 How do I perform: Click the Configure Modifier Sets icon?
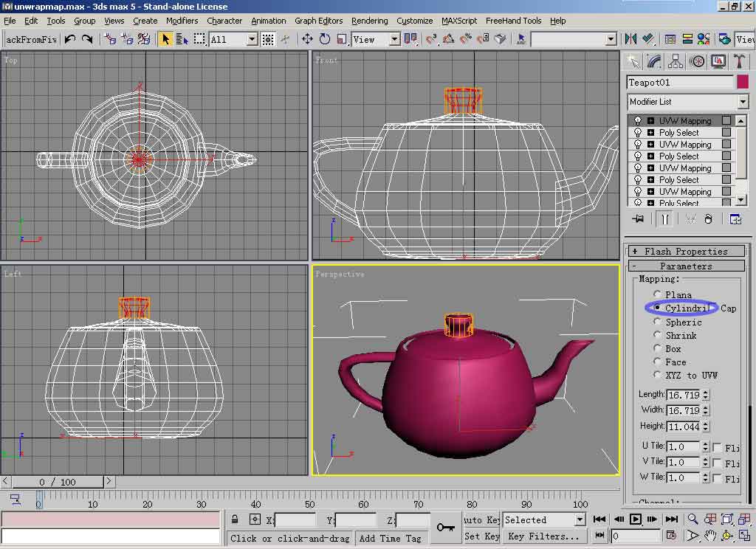coord(735,219)
